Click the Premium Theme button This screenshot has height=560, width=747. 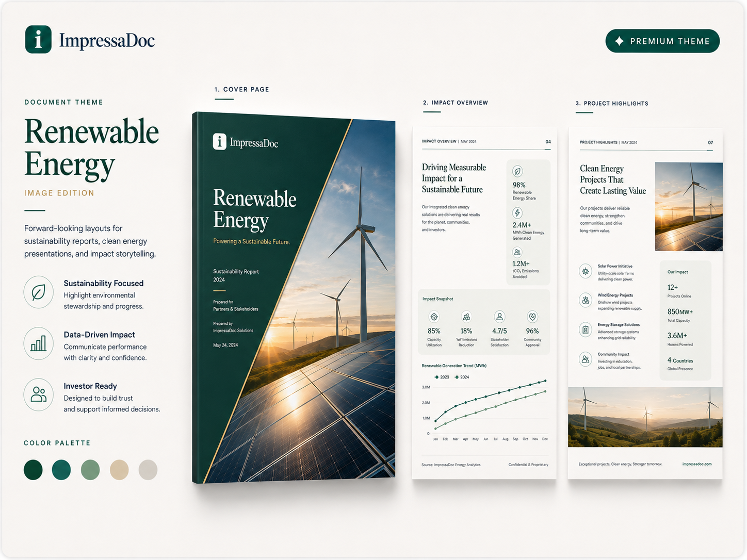pos(662,41)
